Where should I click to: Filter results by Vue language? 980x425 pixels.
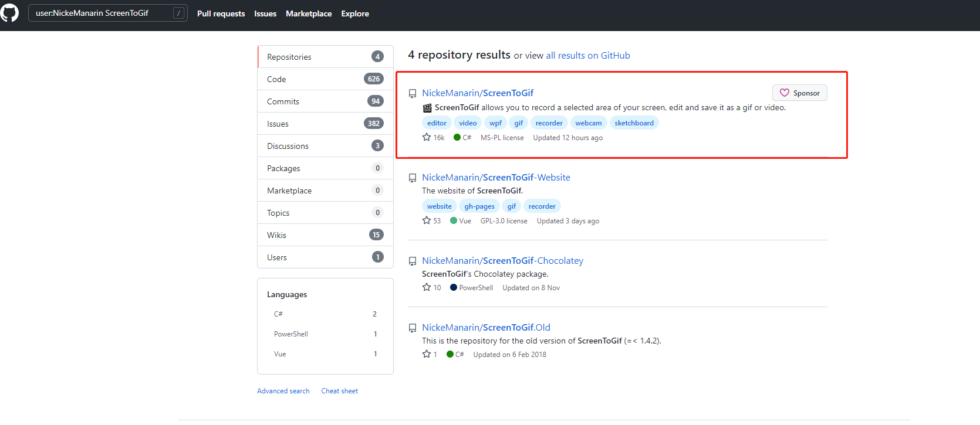pos(325,354)
